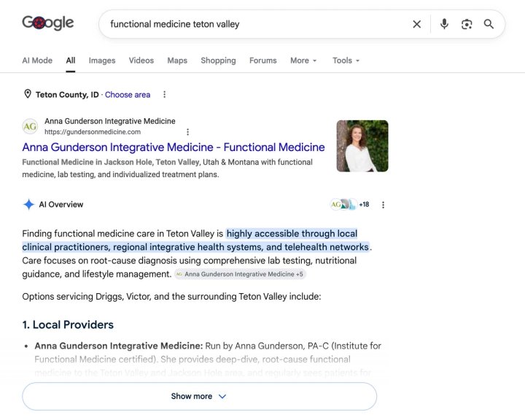Switch to AI Mode tab

coord(37,61)
